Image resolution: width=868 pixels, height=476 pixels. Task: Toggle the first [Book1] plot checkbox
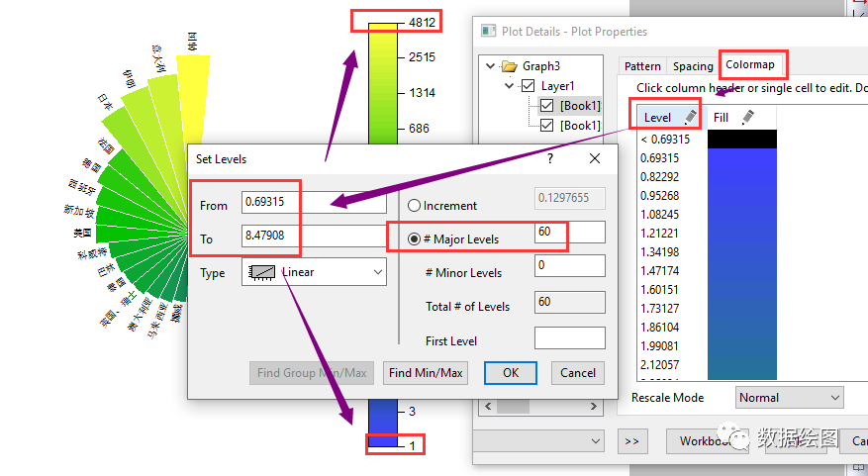(x=547, y=106)
